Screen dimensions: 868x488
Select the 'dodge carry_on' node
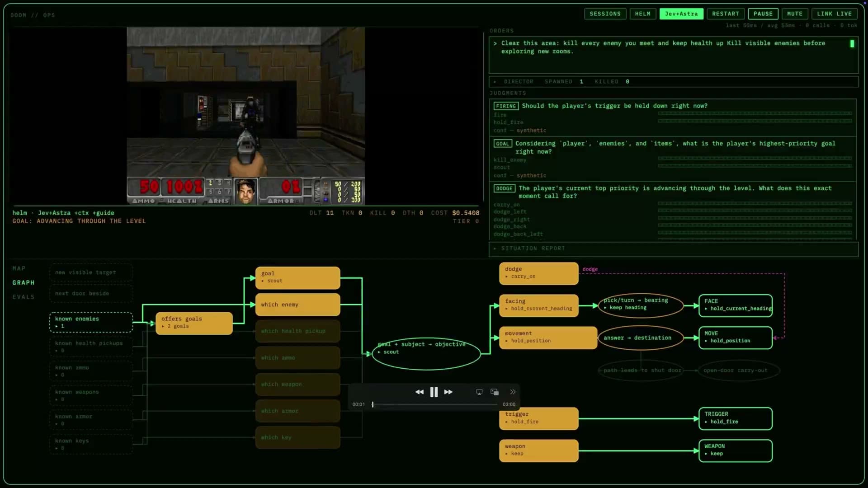539,273
